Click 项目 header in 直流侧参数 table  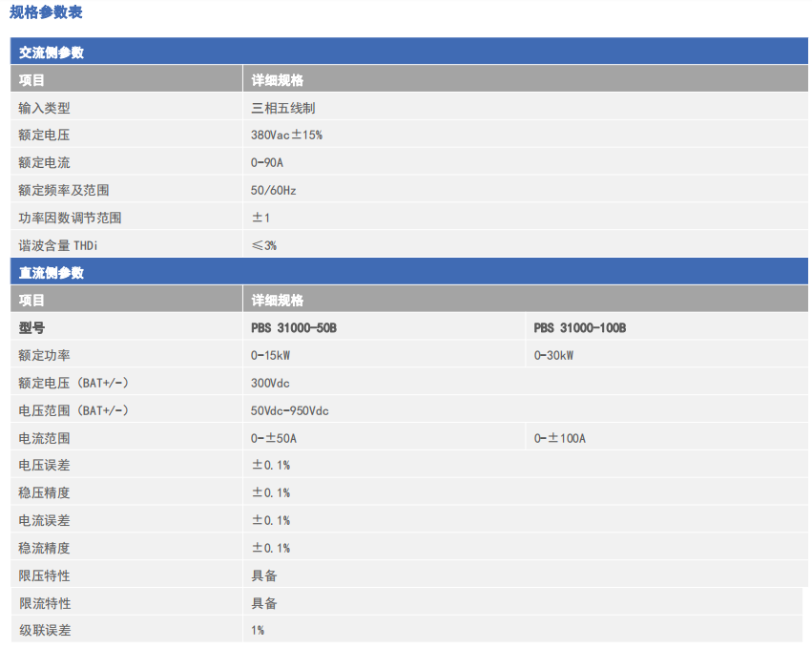click(31, 300)
